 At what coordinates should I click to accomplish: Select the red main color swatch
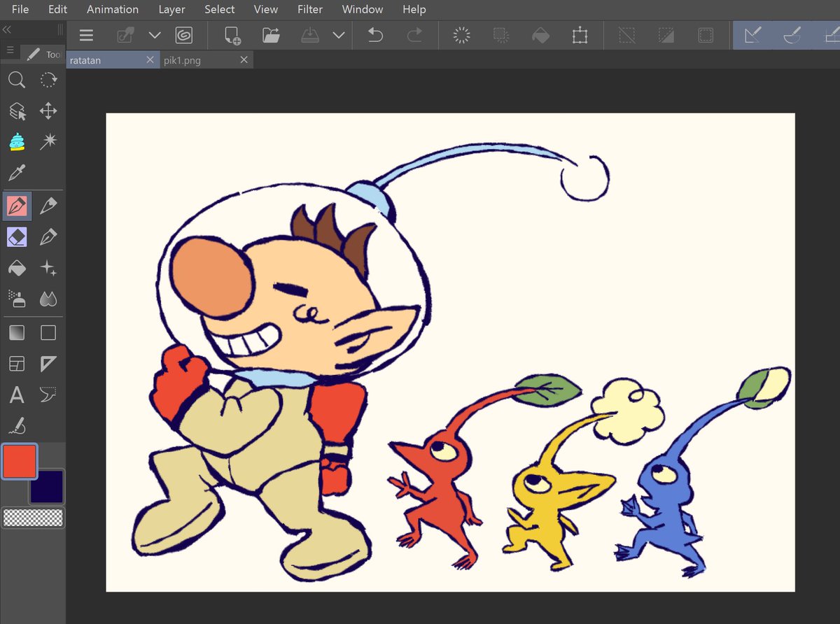(19, 462)
